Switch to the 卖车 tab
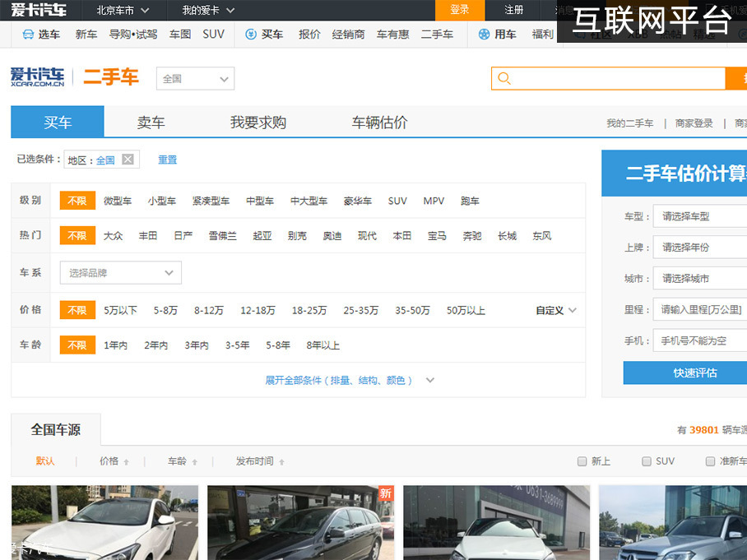This screenshot has width=747, height=560. [x=151, y=123]
